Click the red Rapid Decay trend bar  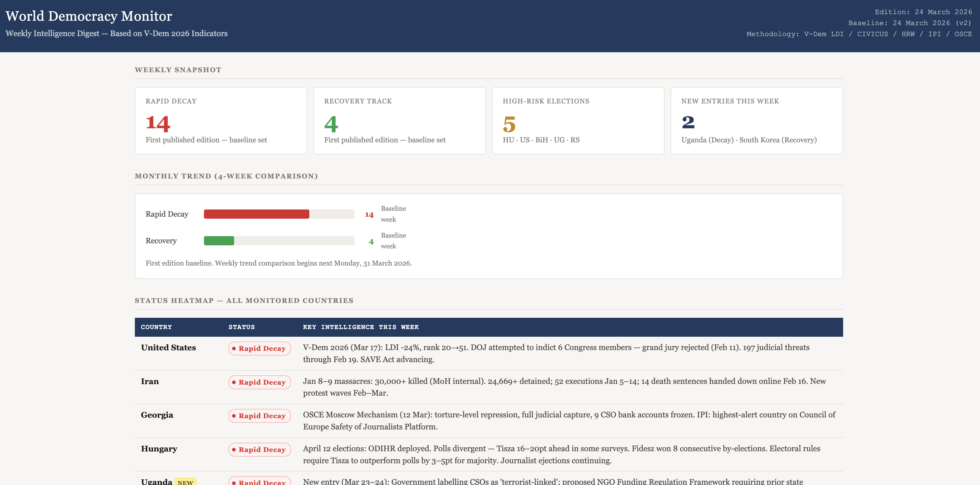256,214
